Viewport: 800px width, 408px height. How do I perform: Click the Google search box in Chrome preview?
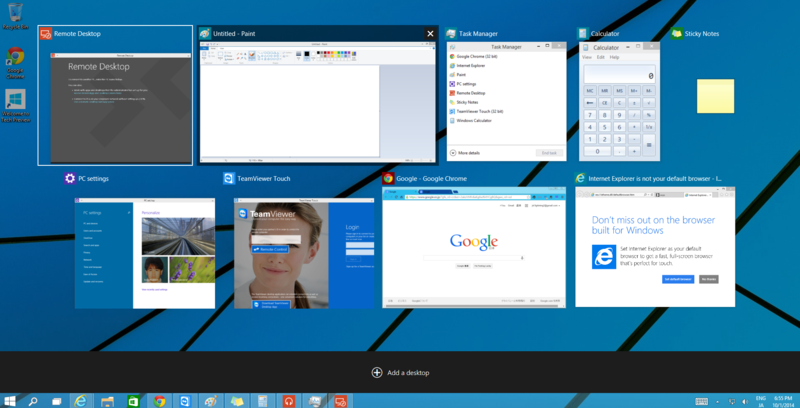[474, 258]
